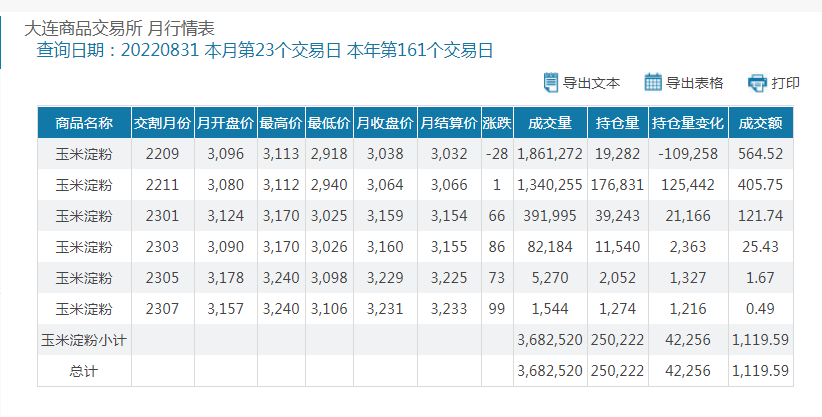Click the export text document icon

coord(550,82)
